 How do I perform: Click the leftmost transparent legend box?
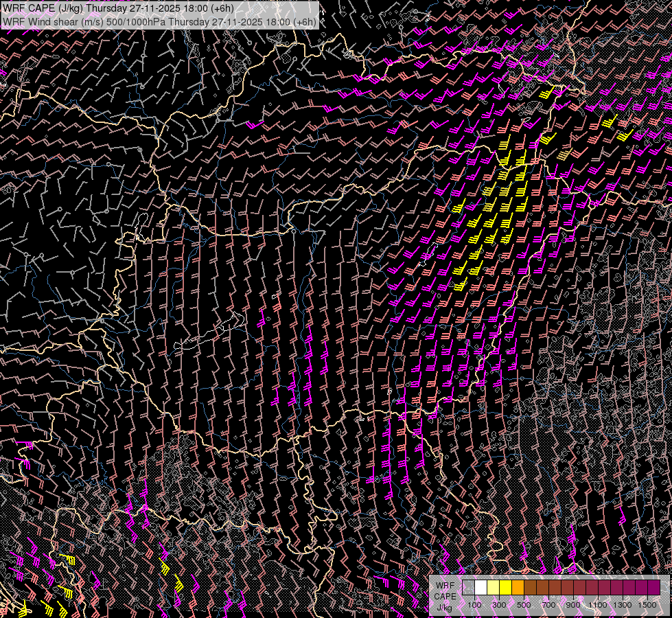coord(468,588)
